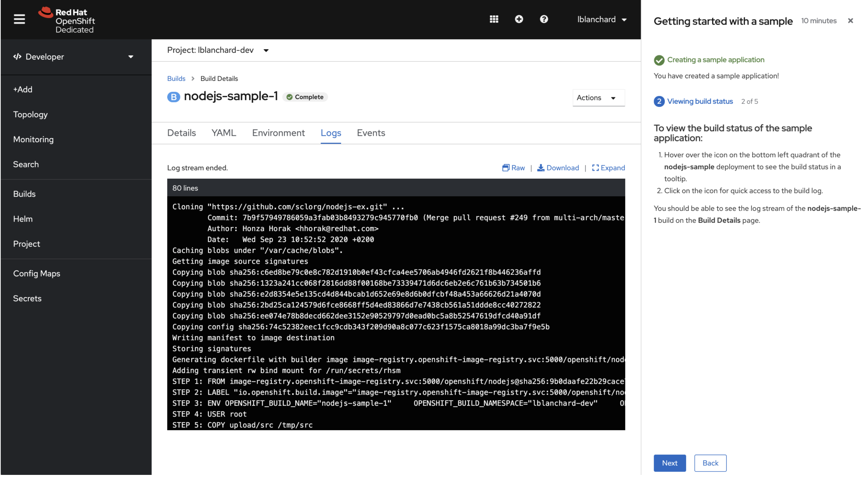
Task: Click Viewing build status step link
Action: (x=700, y=101)
